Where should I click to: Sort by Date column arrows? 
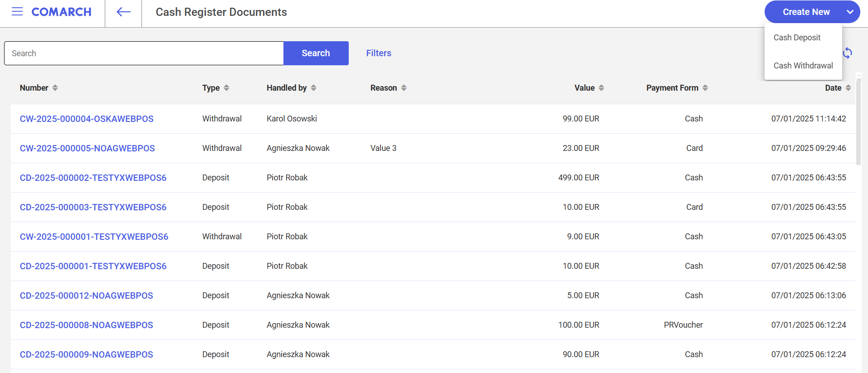pyautogui.click(x=848, y=88)
